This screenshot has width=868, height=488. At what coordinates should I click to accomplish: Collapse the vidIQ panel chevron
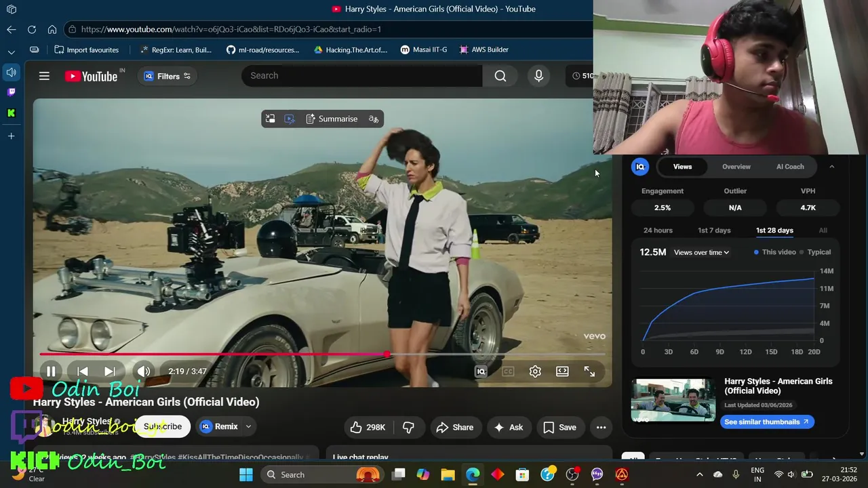point(832,167)
